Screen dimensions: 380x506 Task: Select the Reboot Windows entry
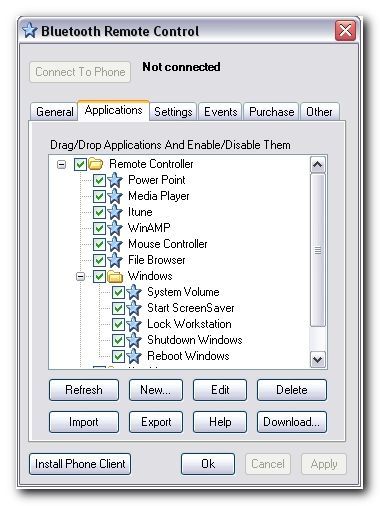pos(188,356)
